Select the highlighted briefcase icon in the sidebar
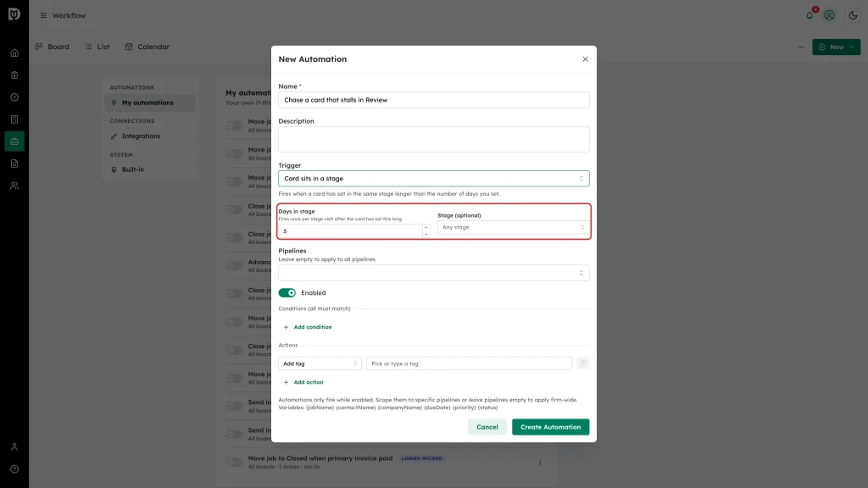Image resolution: width=868 pixels, height=488 pixels. (14, 141)
